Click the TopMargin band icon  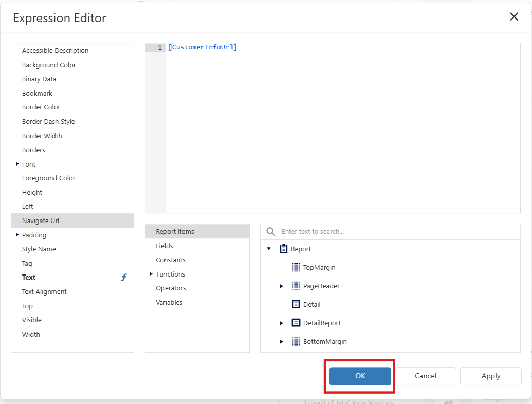[296, 267]
